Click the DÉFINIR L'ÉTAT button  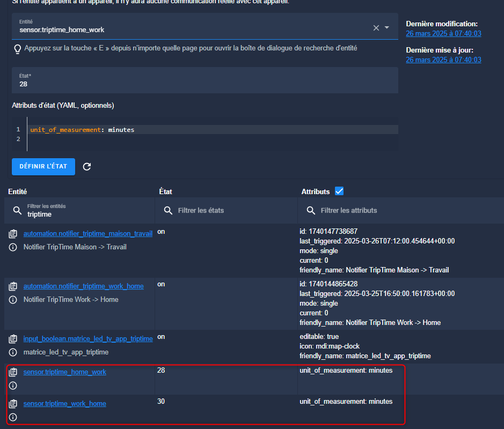(43, 167)
